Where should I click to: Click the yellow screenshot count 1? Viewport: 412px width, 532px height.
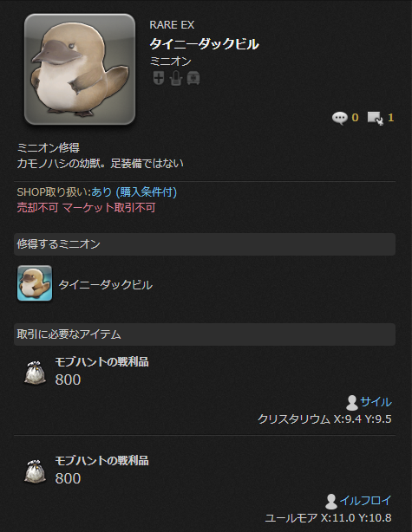(x=390, y=118)
